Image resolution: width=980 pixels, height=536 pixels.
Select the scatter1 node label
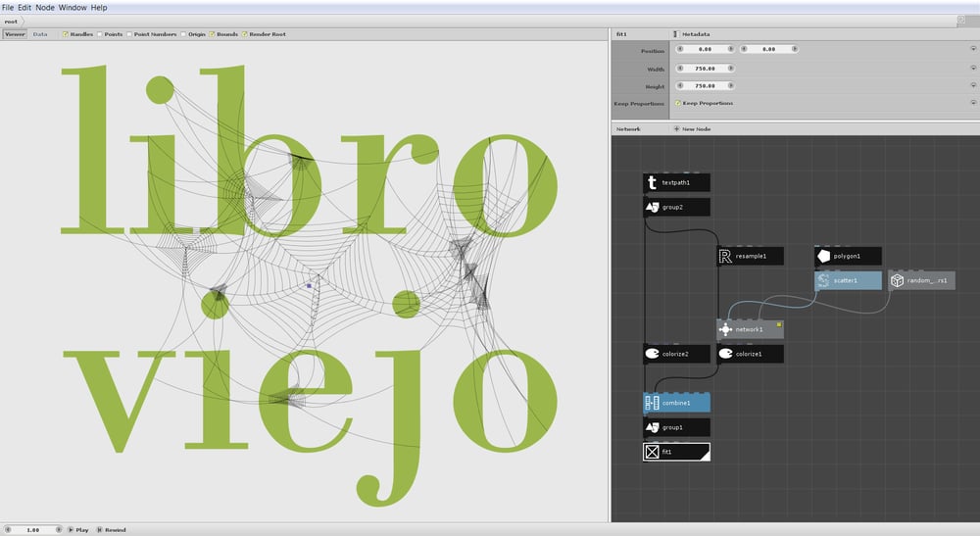click(846, 280)
